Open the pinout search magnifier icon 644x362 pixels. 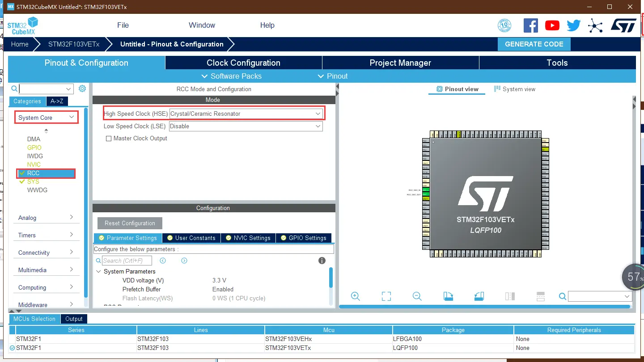pos(562,296)
